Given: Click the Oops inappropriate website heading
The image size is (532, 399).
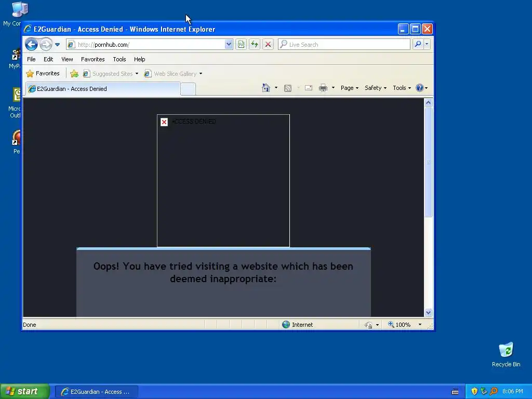Looking at the screenshot, I should [223, 272].
